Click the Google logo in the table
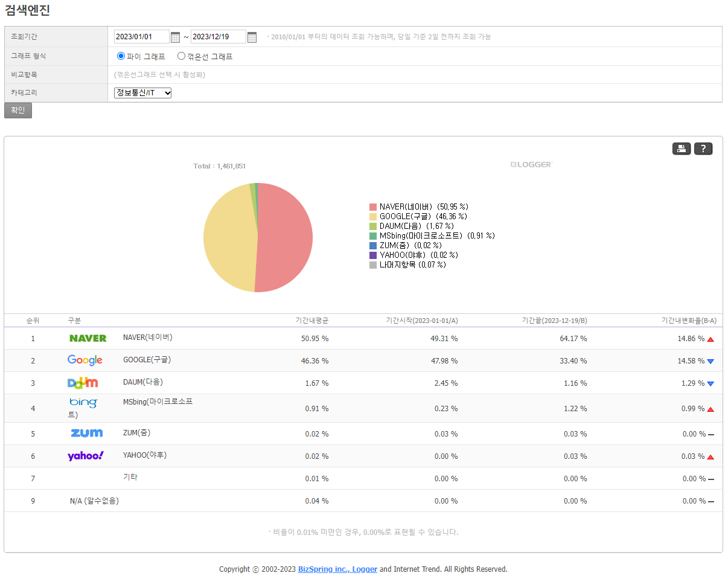Image resolution: width=728 pixels, height=576 pixels. coord(85,360)
